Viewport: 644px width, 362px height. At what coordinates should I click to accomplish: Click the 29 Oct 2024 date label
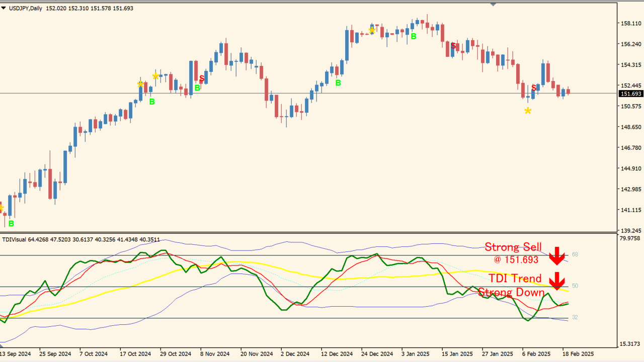[176, 353]
